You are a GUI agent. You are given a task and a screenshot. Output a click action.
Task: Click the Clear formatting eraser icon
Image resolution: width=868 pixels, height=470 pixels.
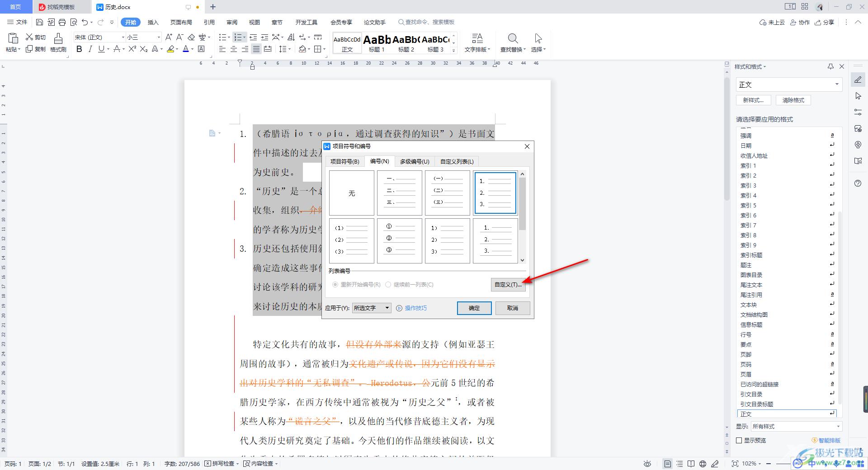[x=191, y=37]
